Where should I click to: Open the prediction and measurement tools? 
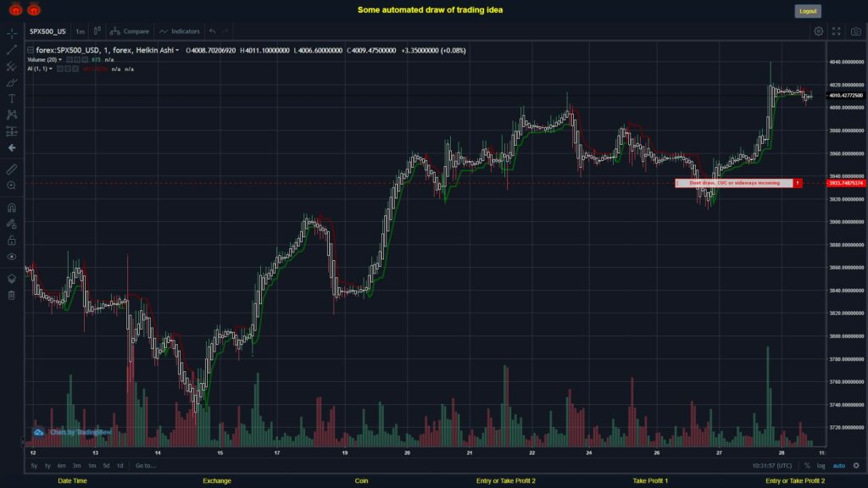tap(12, 131)
